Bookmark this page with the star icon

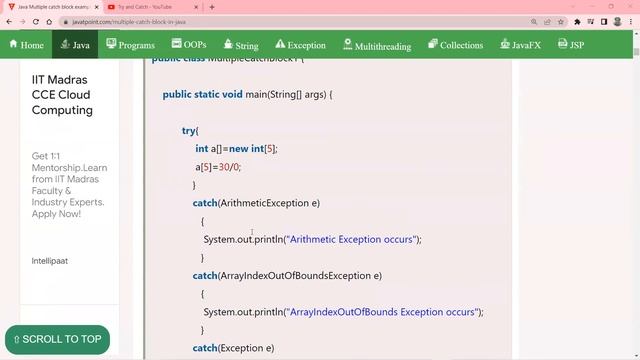click(561, 22)
